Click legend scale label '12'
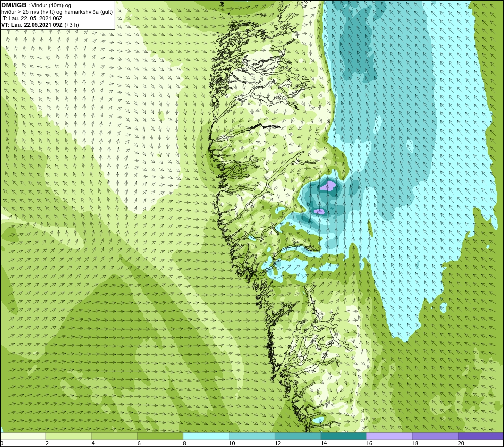504x447 pixels. [x=278, y=443]
